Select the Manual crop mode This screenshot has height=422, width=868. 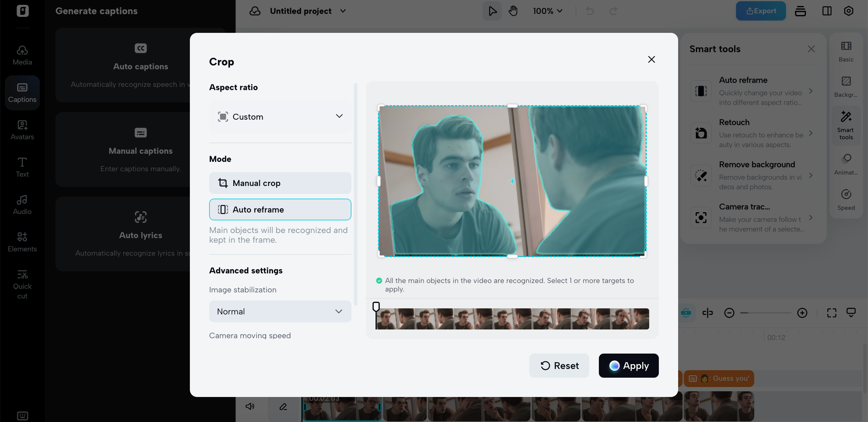pos(280,183)
